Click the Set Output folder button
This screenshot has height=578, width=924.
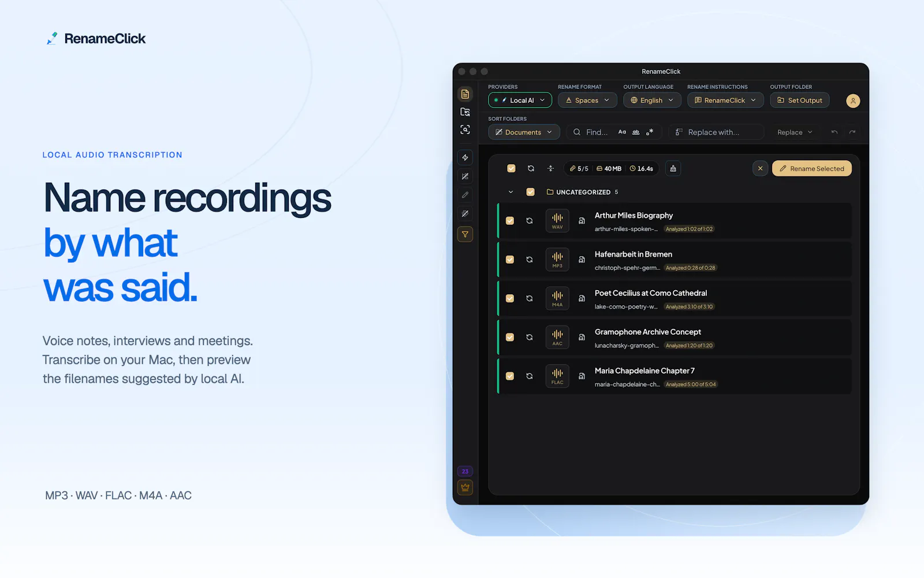(800, 101)
